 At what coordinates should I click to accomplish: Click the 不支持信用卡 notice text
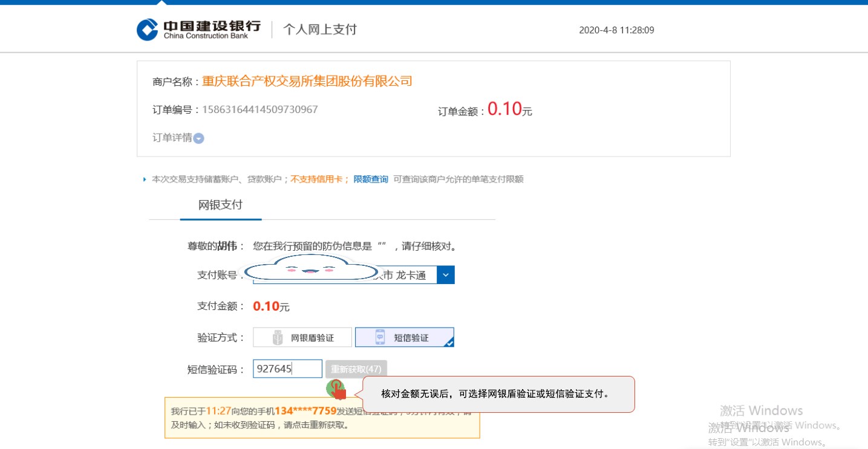(317, 179)
